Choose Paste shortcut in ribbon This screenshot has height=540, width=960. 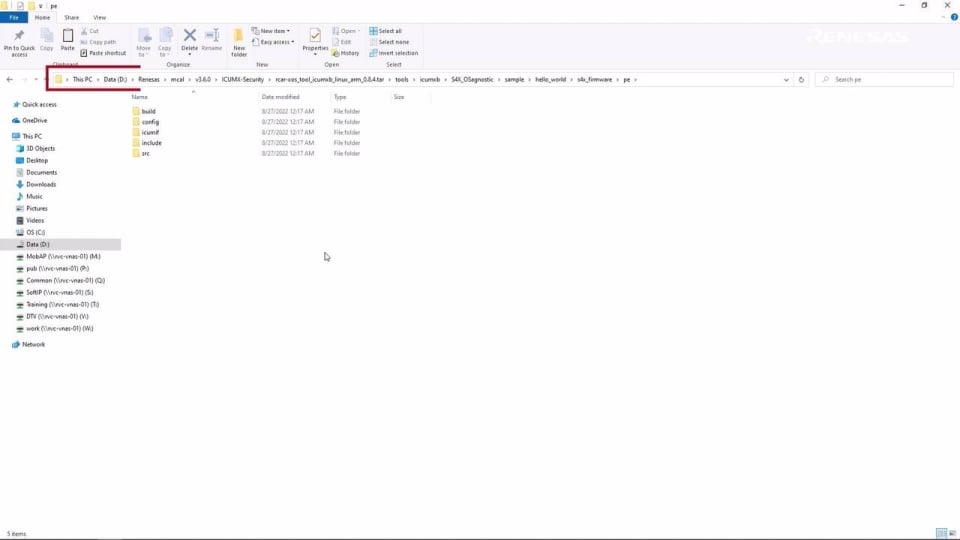pos(103,53)
